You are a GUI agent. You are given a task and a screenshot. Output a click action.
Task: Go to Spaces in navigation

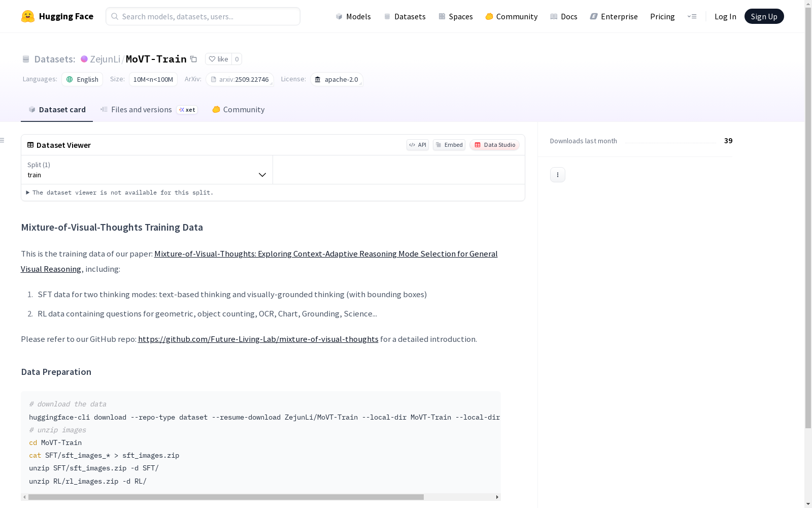pyautogui.click(x=456, y=16)
